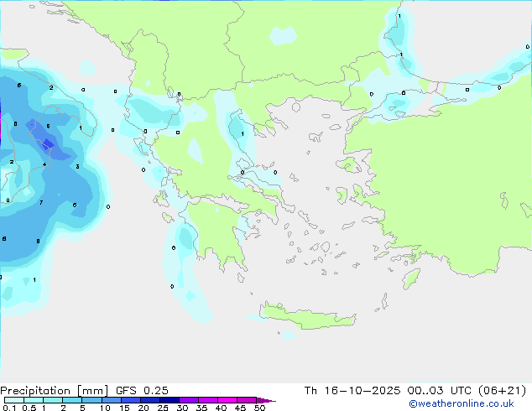Click the 35–40 mm legend color swatch
Screen dimensions: 532x411
[x=207, y=400]
